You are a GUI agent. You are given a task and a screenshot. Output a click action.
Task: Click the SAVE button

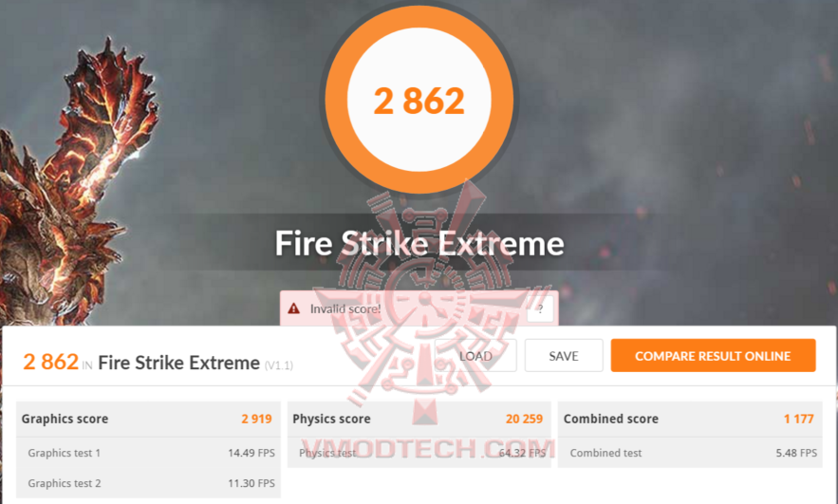[564, 355]
